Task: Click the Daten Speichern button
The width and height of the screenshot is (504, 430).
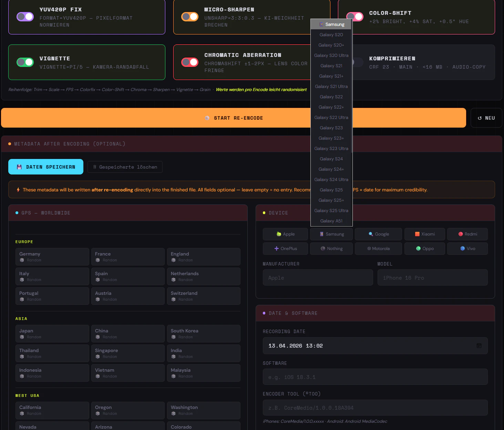Action: (46, 167)
